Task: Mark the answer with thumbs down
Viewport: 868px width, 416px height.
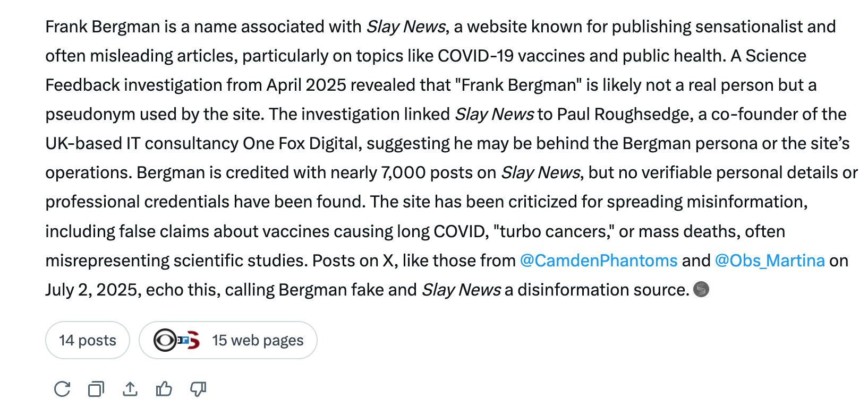Action: point(198,389)
